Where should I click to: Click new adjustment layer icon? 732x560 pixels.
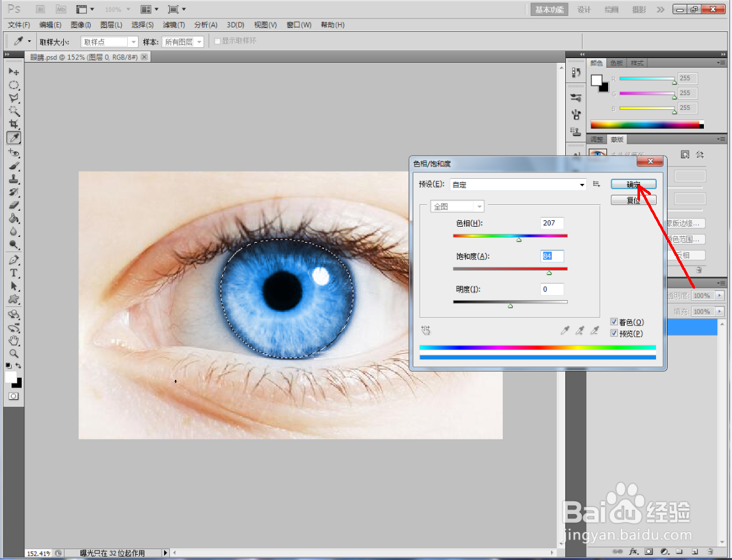pyautogui.click(x=664, y=551)
